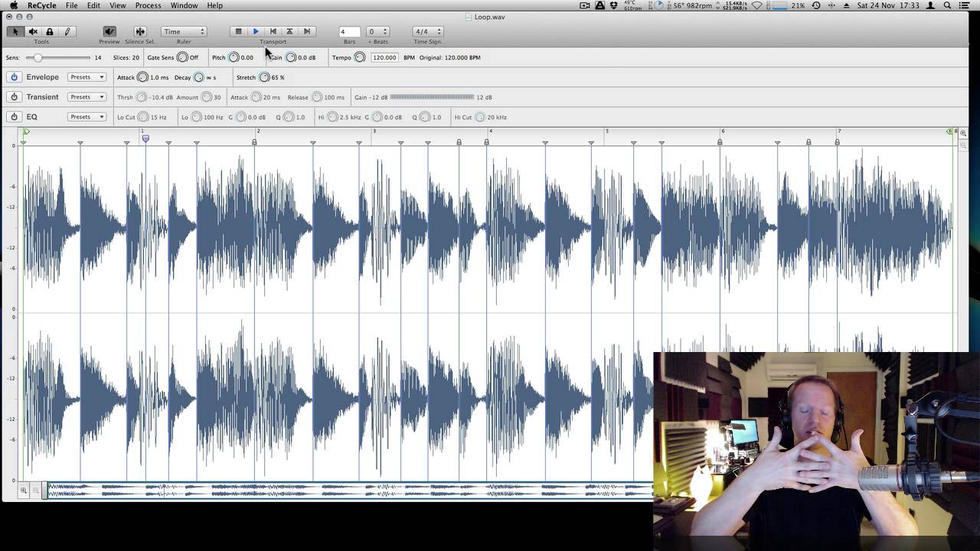Viewport: 980px width, 551px height.
Task: Open the Help menu
Action: tap(215, 5)
